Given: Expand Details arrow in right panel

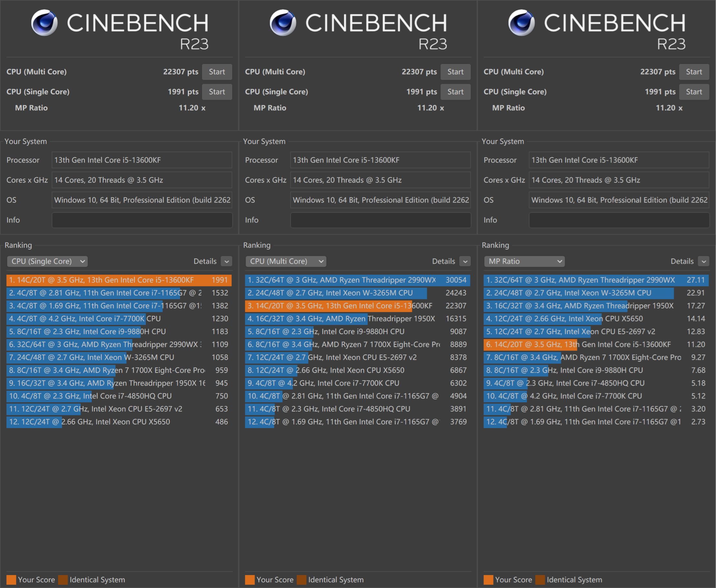Looking at the screenshot, I should coord(704,261).
